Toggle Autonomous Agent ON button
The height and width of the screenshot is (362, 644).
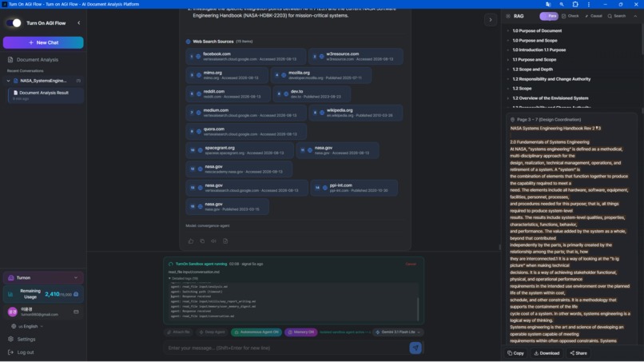pyautogui.click(x=256, y=332)
